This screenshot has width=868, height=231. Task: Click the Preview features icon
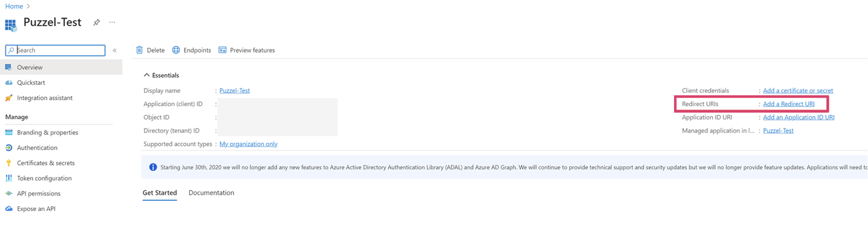(x=222, y=50)
